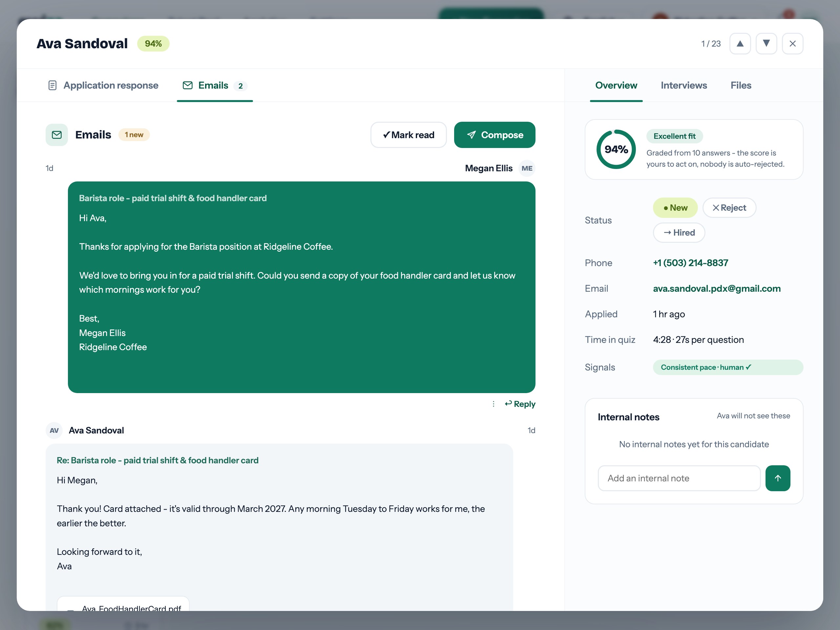Switch to the Overview tab
840x630 pixels.
click(x=616, y=85)
